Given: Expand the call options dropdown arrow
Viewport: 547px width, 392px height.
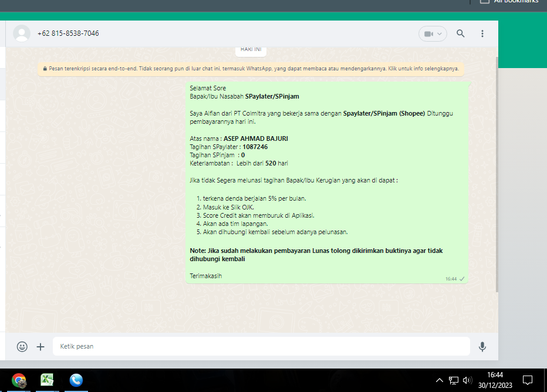Looking at the screenshot, I should coord(440,34).
